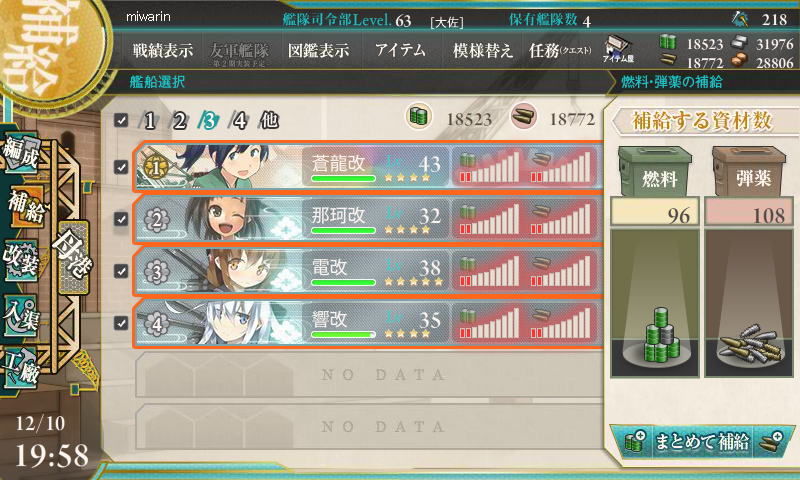Open the 改装 remodel side menu icon

(21, 261)
